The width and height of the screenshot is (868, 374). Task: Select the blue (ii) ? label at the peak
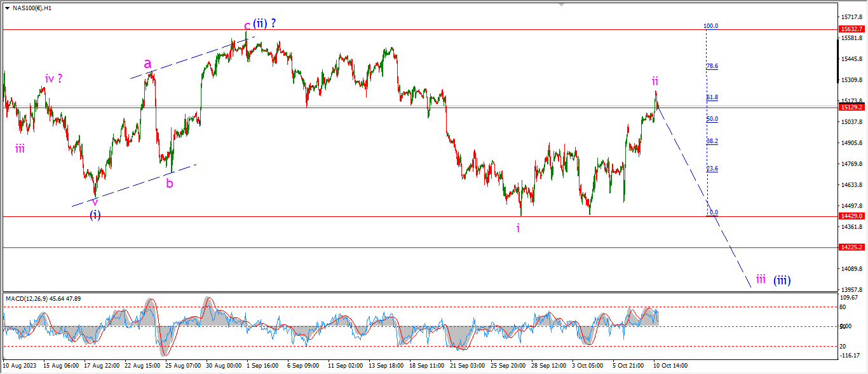click(x=264, y=24)
